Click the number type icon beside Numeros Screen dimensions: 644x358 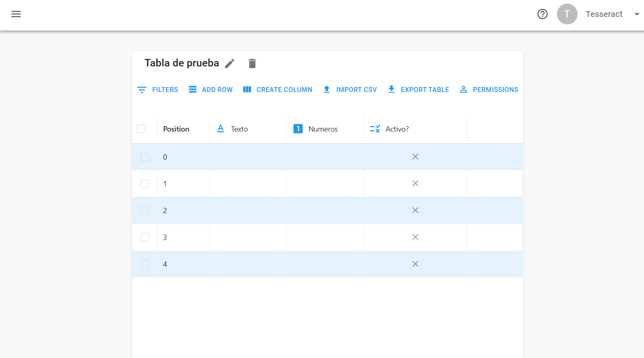tap(298, 129)
